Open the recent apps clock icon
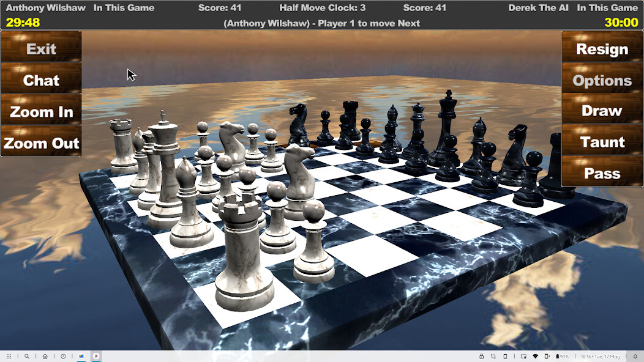Screen dimensions: 644x362 (63, 356)
